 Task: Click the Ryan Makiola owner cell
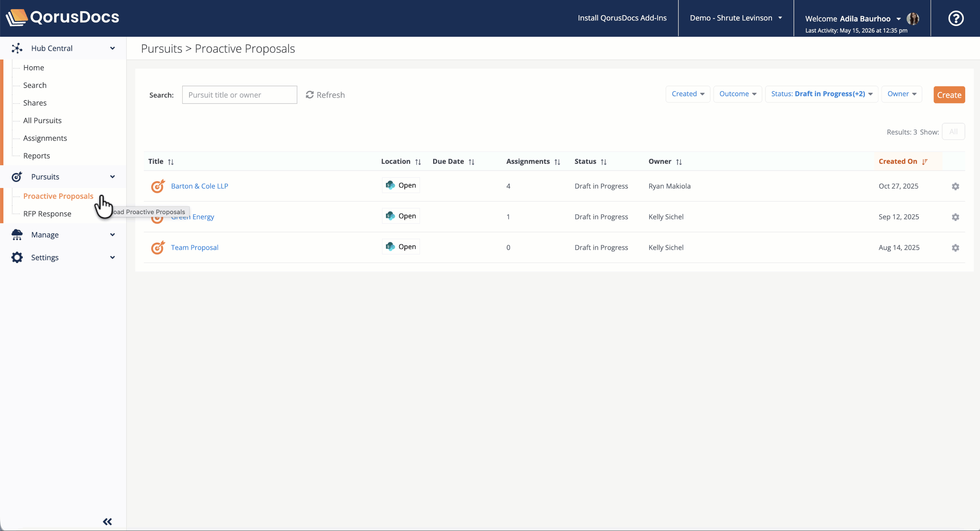click(669, 186)
